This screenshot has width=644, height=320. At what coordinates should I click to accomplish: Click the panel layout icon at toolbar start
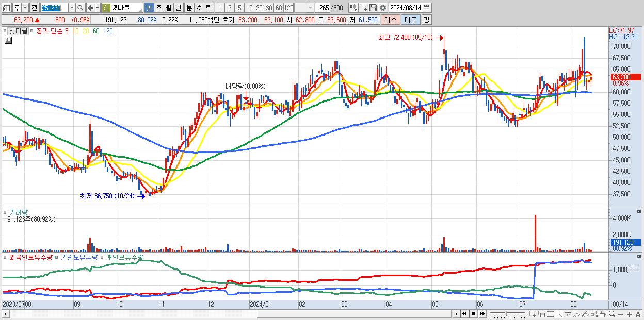point(6,8)
